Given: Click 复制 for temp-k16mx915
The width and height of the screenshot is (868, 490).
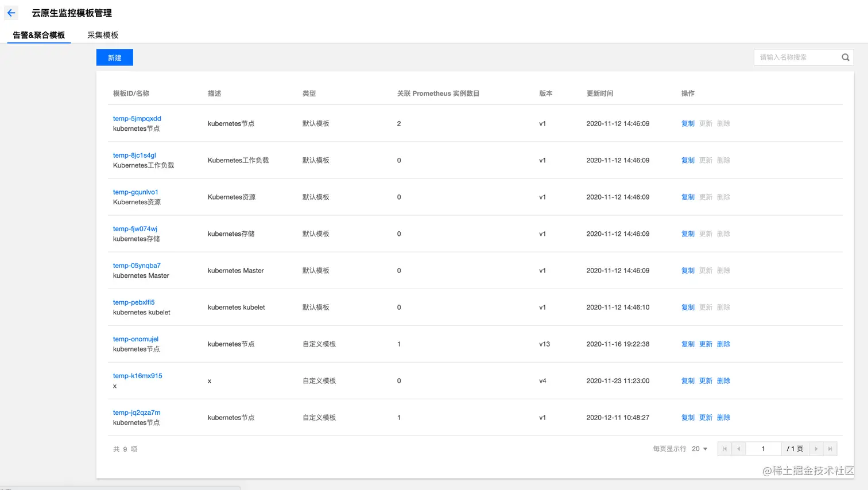Looking at the screenshot, I should (x=688, y=380).
